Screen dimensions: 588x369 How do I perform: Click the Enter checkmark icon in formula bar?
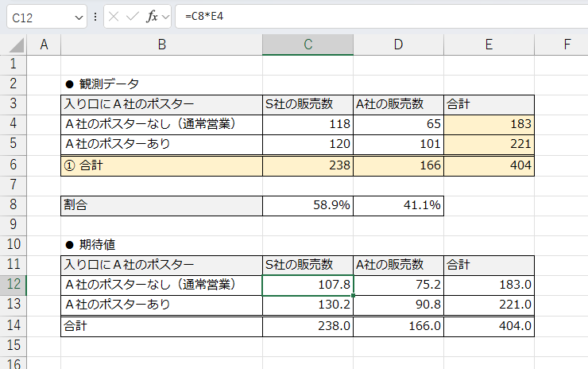pyautogui.click(x=132, y=16)
